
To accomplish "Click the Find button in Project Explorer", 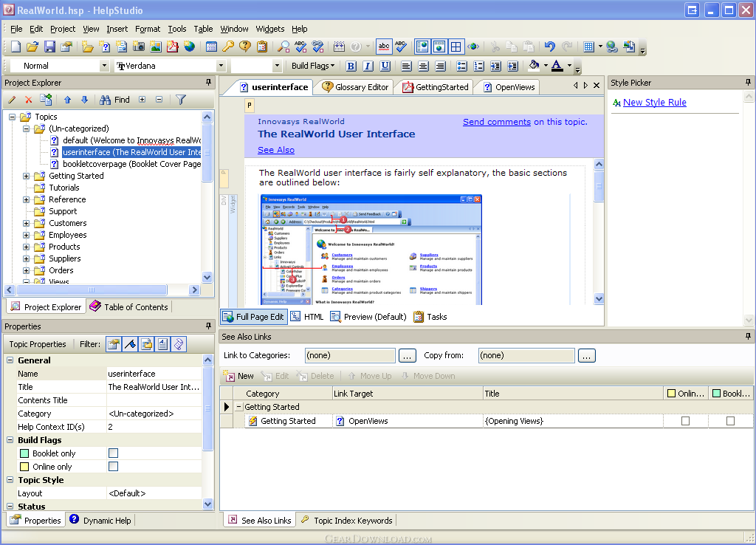I will click(x=115, y=100).
